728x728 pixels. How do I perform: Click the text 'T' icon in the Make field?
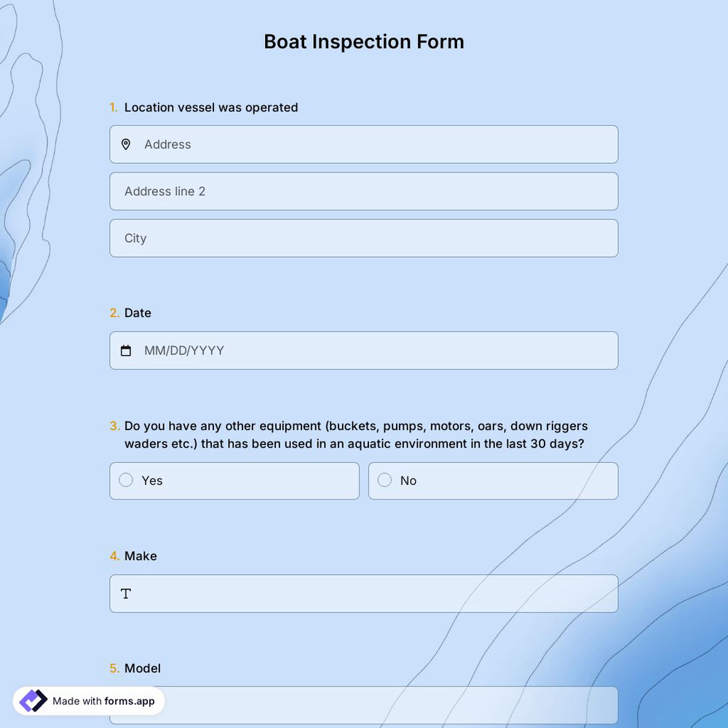click(x=125, y=593)
